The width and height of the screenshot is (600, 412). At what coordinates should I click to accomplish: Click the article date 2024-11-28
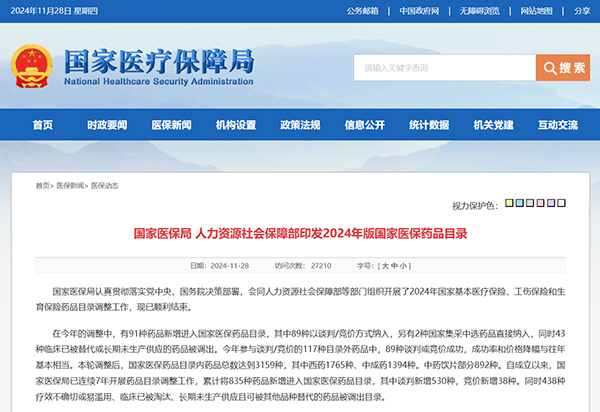[230, 266]
